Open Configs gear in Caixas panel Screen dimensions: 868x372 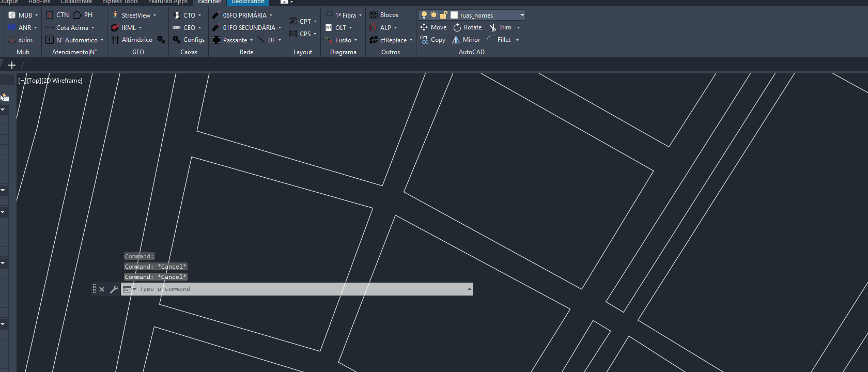pyautogui.click(x=177, y=40)
